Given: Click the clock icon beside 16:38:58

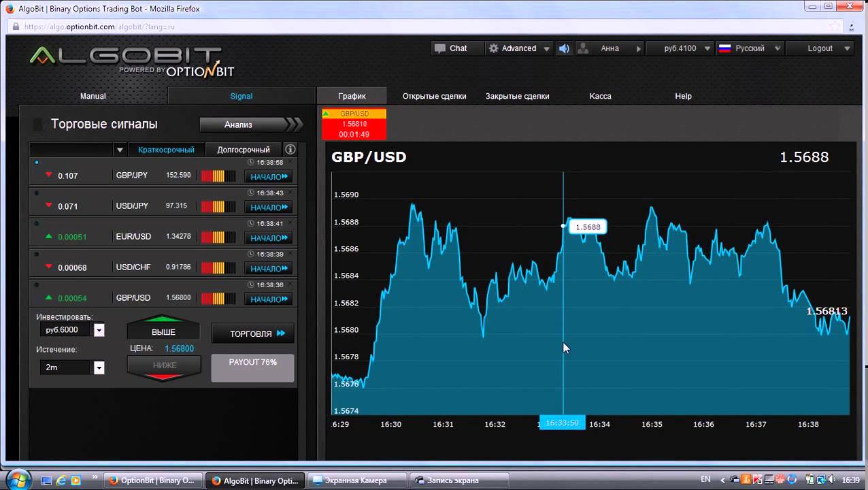Looking at the screenshot, I should coord(251,162).
